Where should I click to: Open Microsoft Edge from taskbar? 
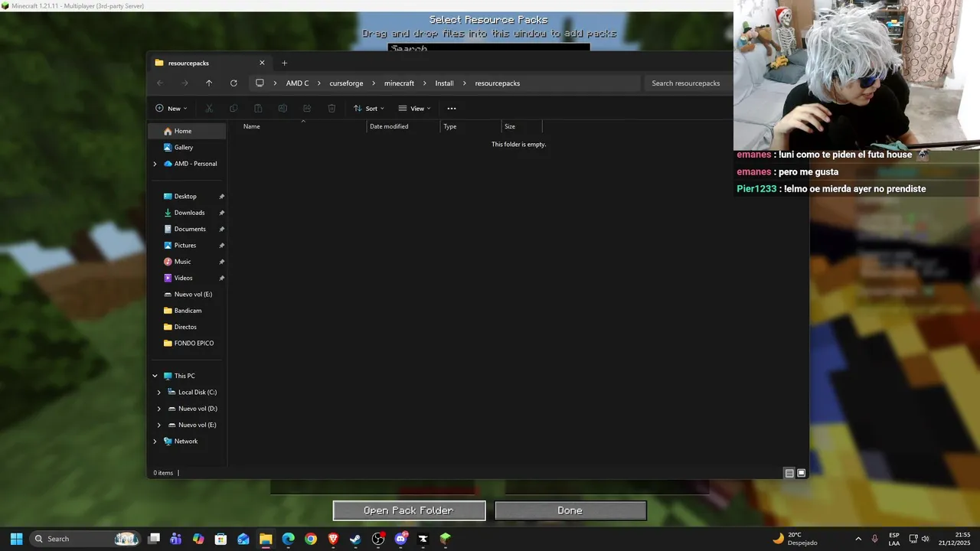tap(288, 539)
